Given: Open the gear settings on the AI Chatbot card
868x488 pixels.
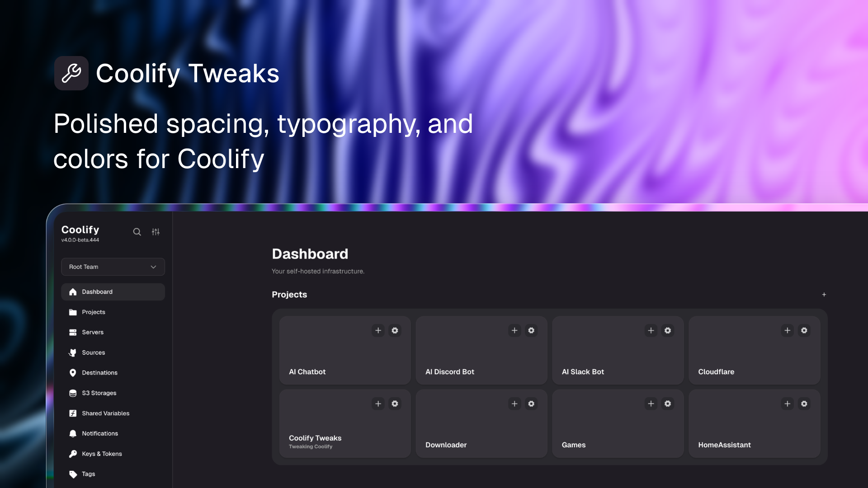Looking at the screenshot, I should [x=395, y=330].
